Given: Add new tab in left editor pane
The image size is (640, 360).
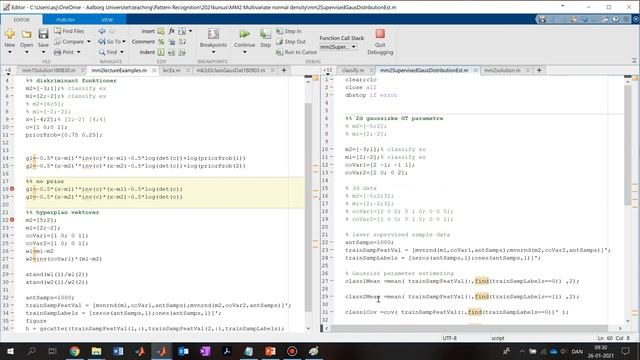Looking at the screenshot, I should (284, 70).
